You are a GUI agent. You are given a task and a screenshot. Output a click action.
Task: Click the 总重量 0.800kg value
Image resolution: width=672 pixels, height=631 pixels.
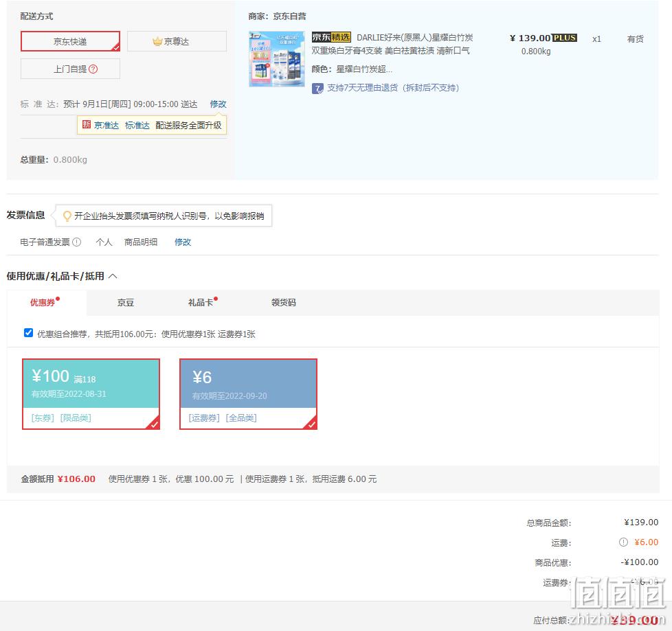(70, 160)
